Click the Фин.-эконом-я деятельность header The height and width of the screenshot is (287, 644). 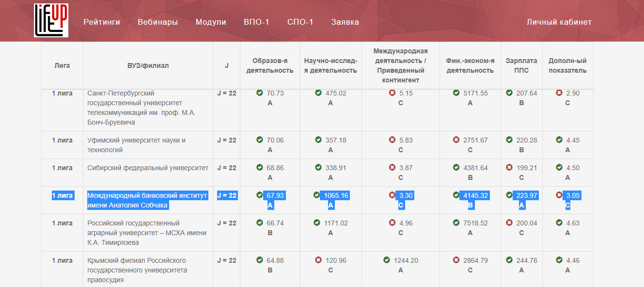pyautogui.click(x=470, y=65)
